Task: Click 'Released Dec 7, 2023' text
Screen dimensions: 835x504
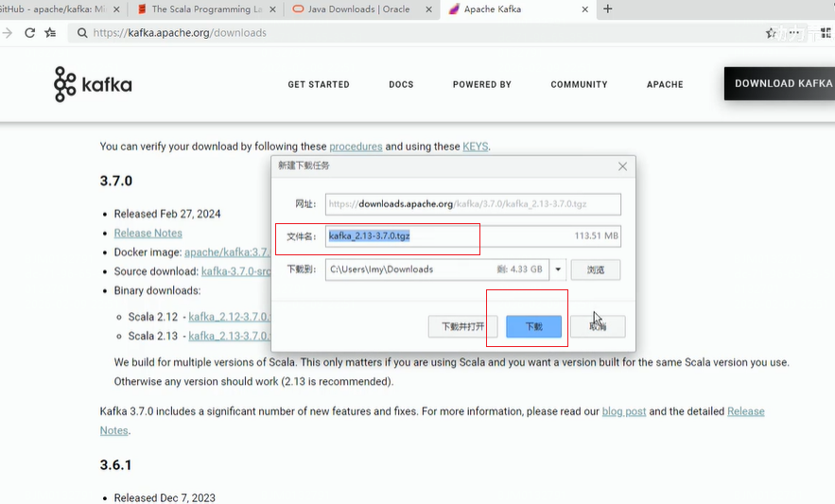Action: (165, 497)
